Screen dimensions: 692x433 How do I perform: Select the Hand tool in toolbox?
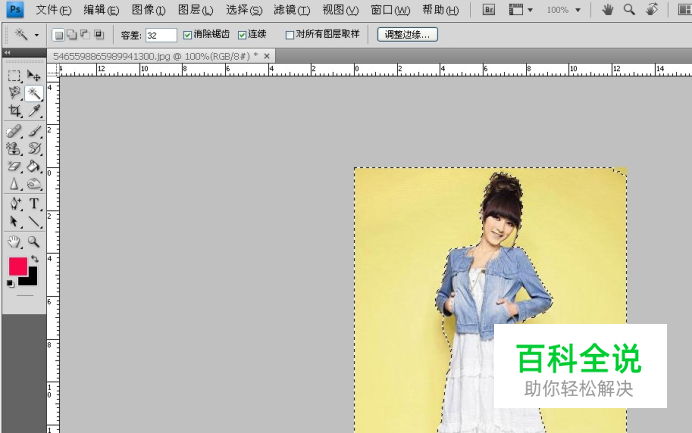click(x=14, y=241)
